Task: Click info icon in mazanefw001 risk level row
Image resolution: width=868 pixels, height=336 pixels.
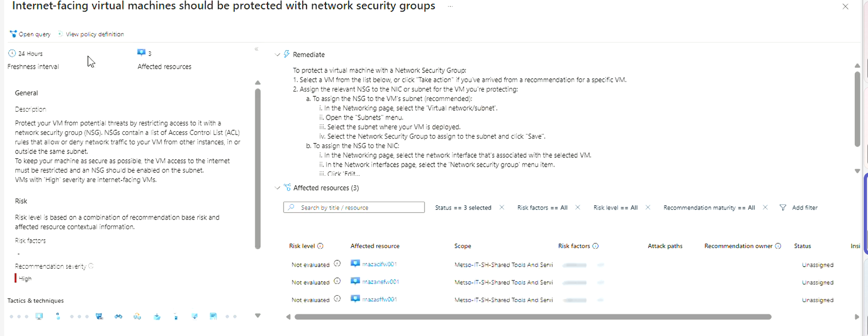Action: point(337,281)
